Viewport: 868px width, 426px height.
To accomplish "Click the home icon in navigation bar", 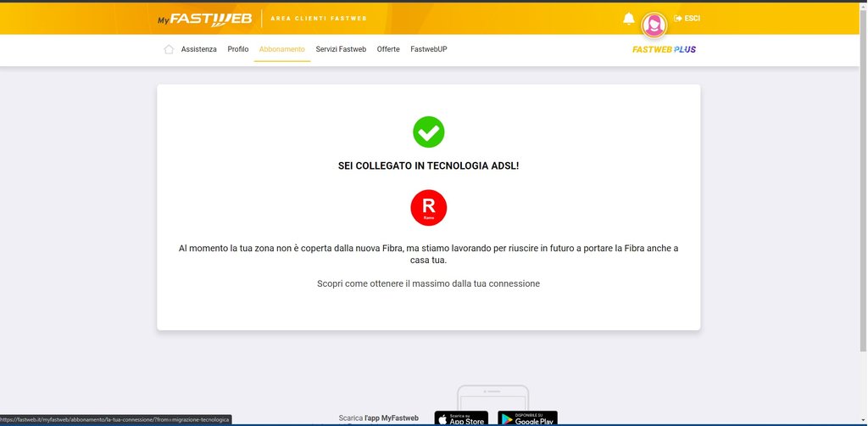I will [169, 49].
